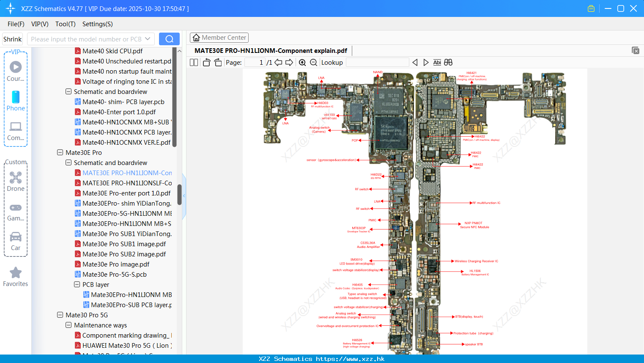Collapse the Mate30 Pro 5G node
Screen dimensions: 644x363
coord(60,315)
